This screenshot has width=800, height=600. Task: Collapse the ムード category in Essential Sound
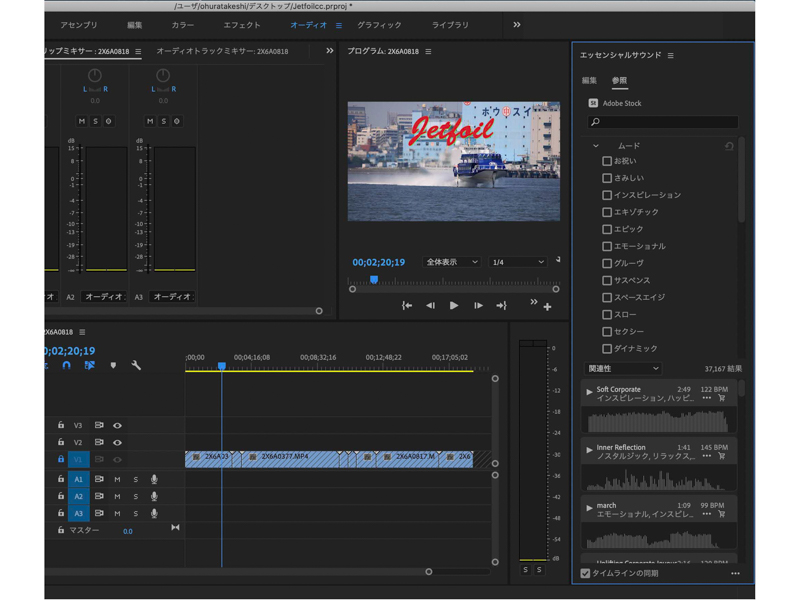(x=595, y=145)
